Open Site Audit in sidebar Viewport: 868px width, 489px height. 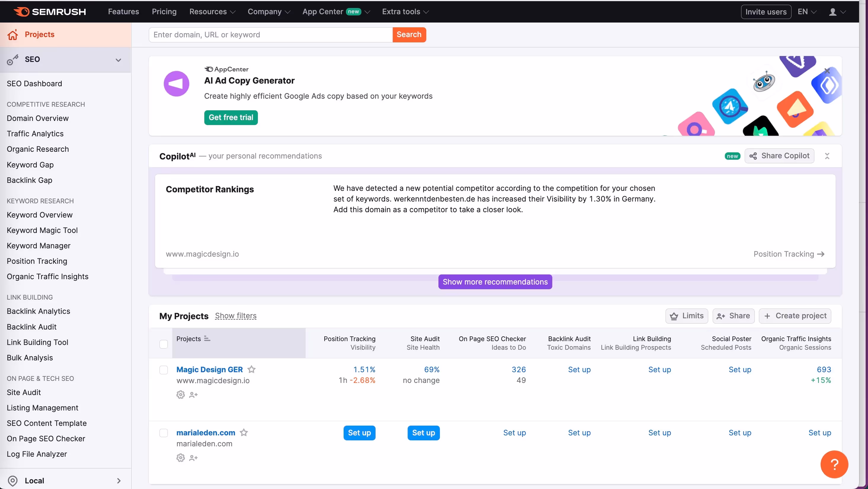[x=24, y=392]
